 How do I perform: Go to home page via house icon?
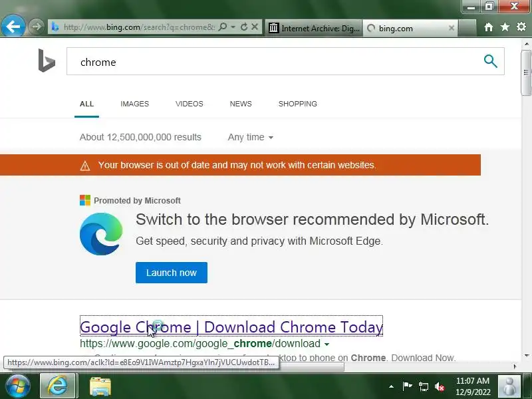(x=489, y=27)
